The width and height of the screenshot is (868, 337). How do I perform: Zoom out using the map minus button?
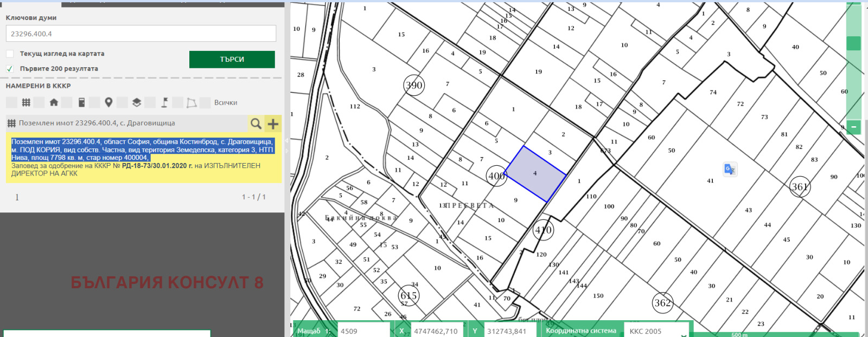tap(853, 127)
